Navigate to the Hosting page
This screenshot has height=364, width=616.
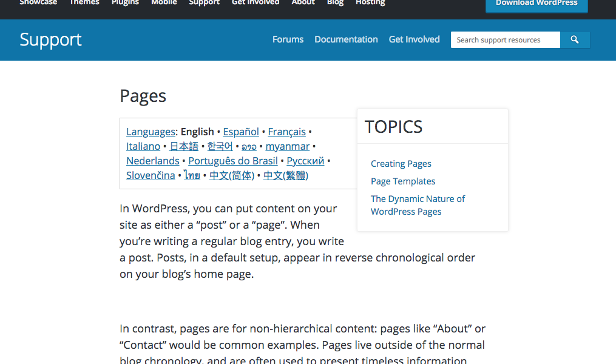click(370, 2)
